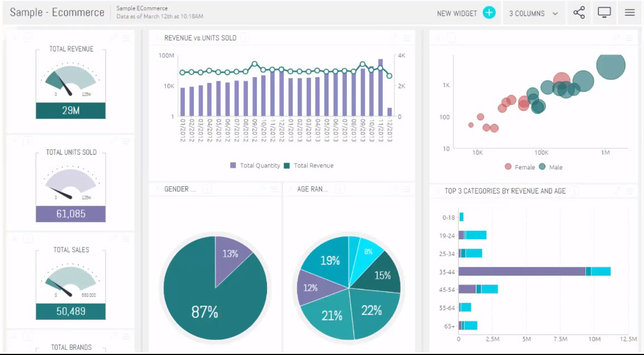The width and height of the screenshot is (644, 355).
Task: Click the share dashboard icon
Action: (x=579, y=12)
